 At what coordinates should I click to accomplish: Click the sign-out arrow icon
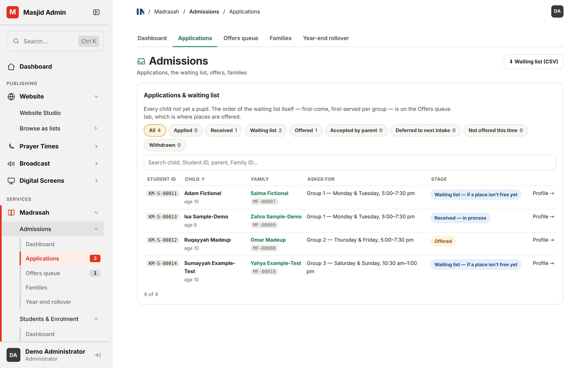point(97,355)
